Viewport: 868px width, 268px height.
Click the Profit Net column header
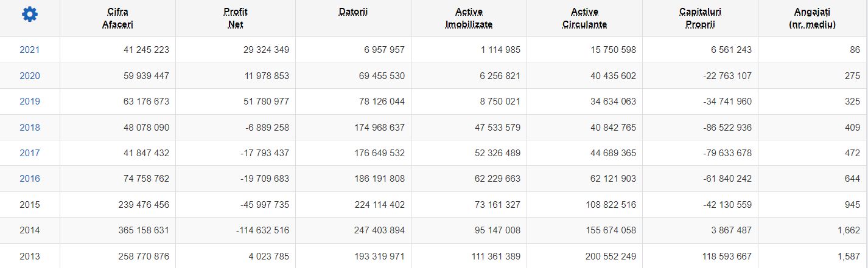(x=236, y=18)
